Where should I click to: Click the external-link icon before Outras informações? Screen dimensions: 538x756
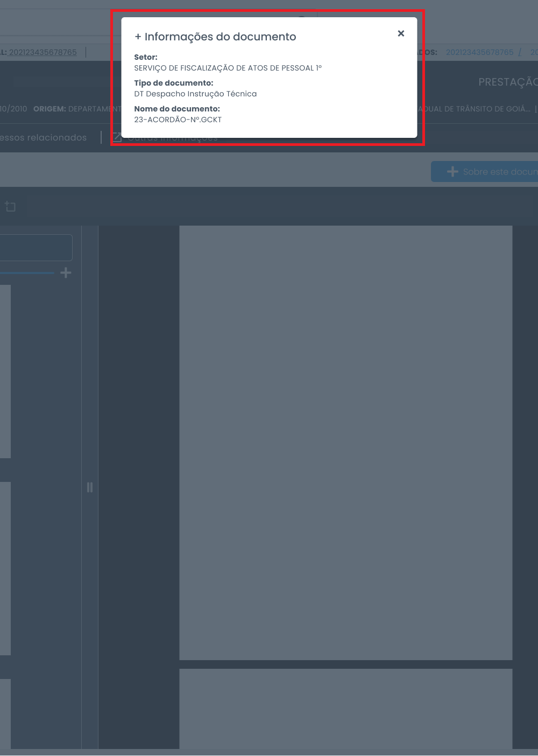tap(117, 138)
